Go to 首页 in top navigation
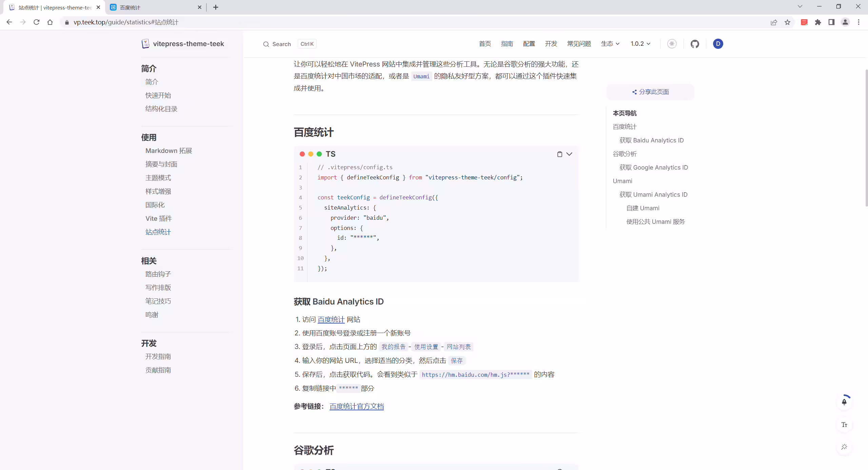Image resolution: width=868 pixels, height=470 pixels. click(x=485, y=44)
